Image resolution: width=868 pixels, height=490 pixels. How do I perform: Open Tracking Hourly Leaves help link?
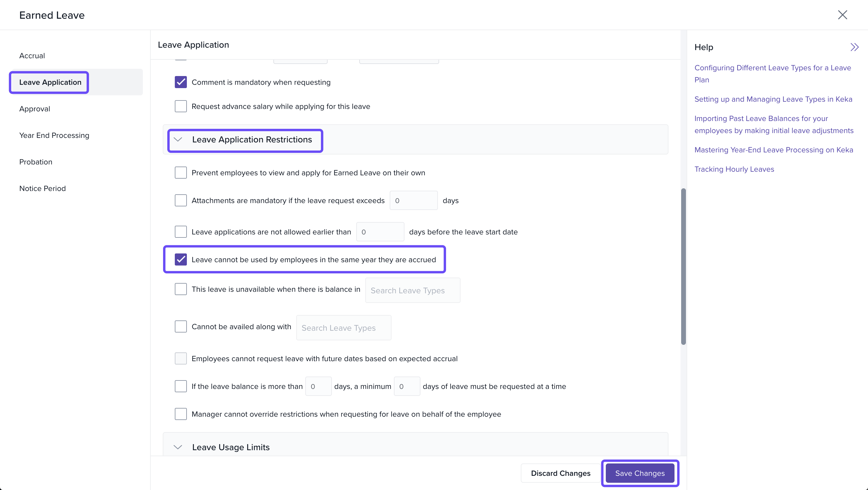click(x=734, y=169)
